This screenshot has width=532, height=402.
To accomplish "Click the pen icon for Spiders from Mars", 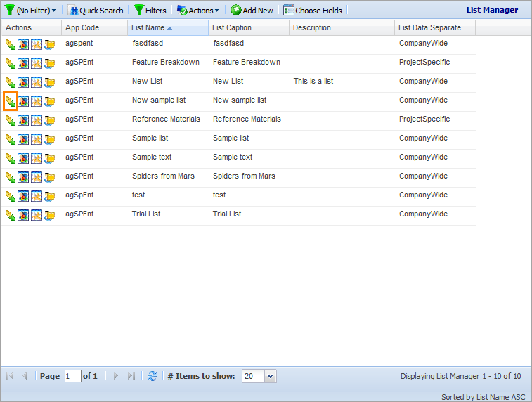I will pyautogui.click(x=11, y=177).
